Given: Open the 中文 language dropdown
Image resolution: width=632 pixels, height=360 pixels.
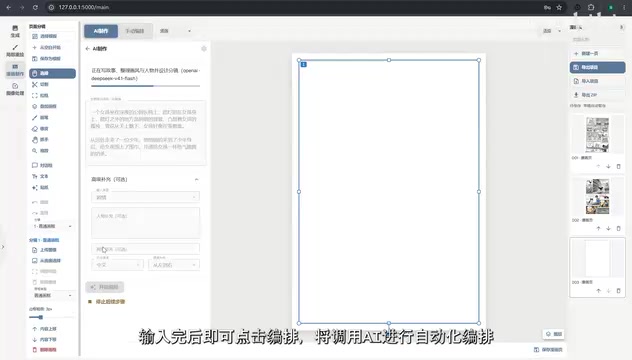Looking at the screenshot, I should (x=117, y=265).
